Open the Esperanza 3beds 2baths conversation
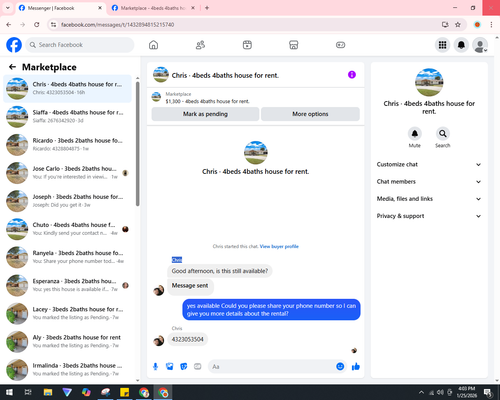This screenshot has width=500, height=400. (x=67, y=285)
